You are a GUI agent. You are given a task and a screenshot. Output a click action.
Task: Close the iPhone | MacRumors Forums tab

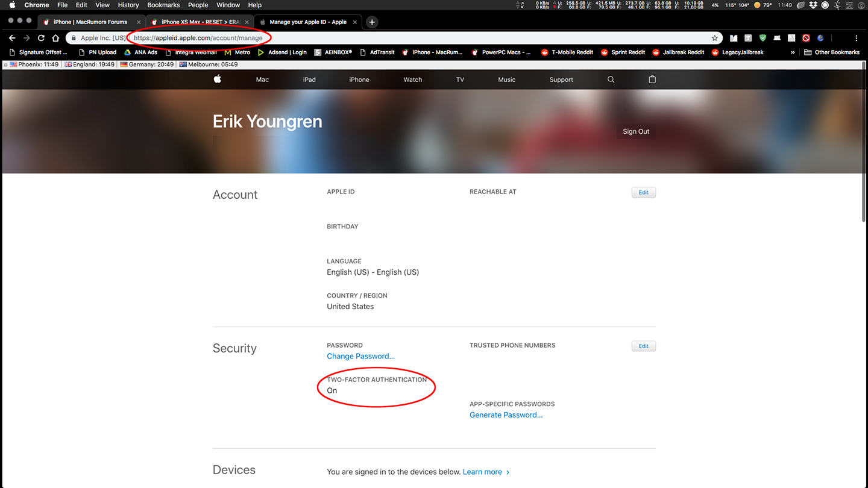tap(139, 22)
